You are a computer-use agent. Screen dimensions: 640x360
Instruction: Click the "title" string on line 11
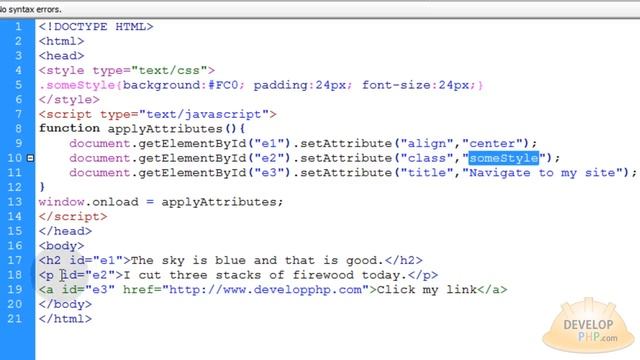coord(427,173)
